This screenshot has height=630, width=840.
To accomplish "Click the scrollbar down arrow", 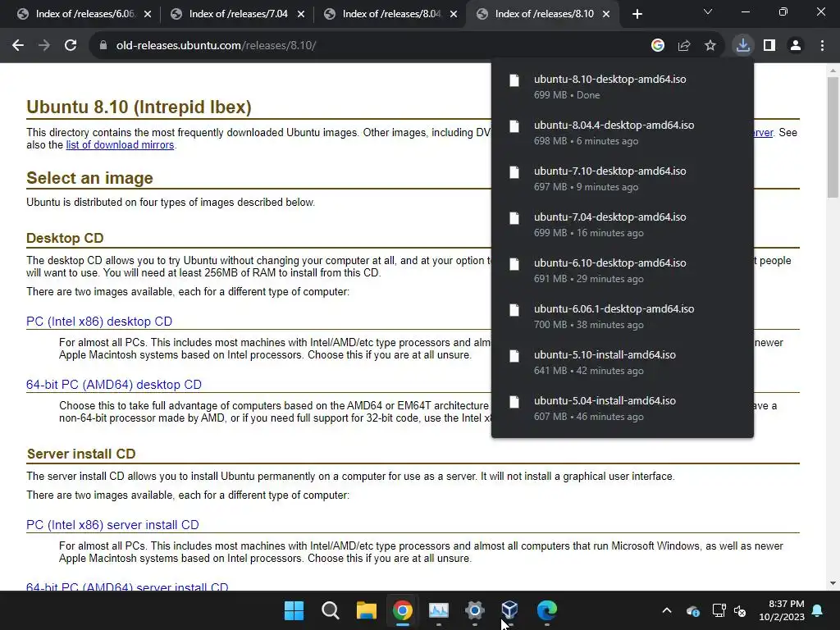I will (833, 584).
